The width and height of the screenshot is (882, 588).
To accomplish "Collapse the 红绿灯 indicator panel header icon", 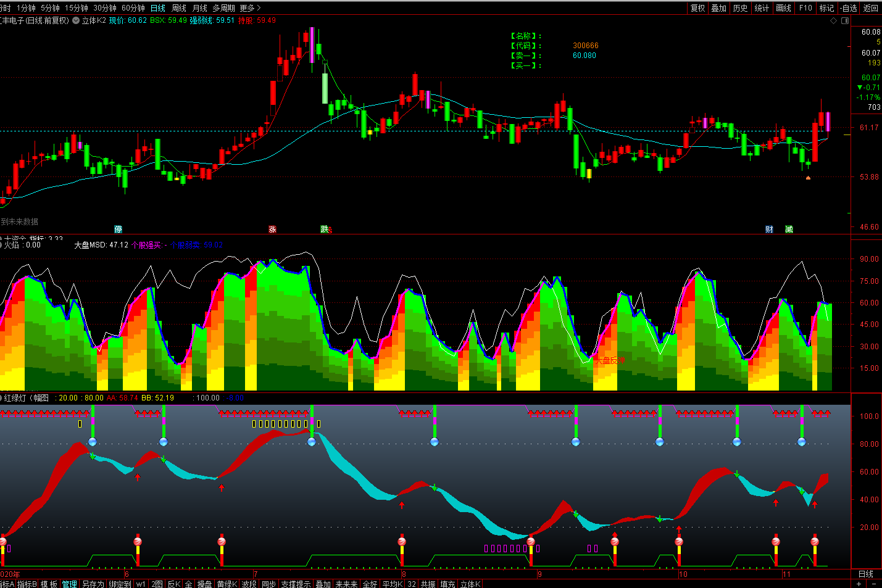I will click(2, 398).
